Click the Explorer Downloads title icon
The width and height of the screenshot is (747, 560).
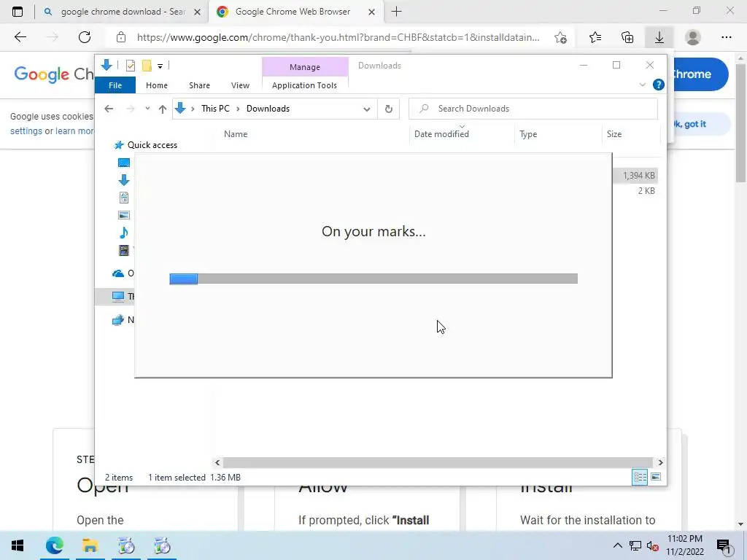107,65
